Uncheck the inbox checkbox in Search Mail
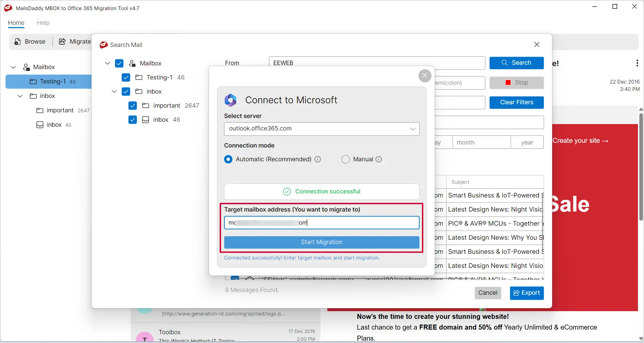The width and height of the screenshot is (644, 343). tap(126, 92)
